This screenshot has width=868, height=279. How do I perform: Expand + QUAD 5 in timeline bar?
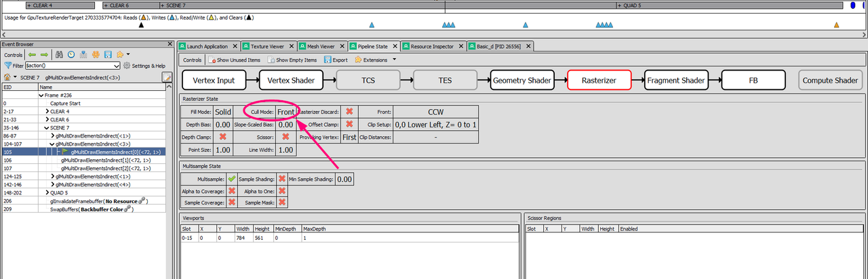(620, 5)
